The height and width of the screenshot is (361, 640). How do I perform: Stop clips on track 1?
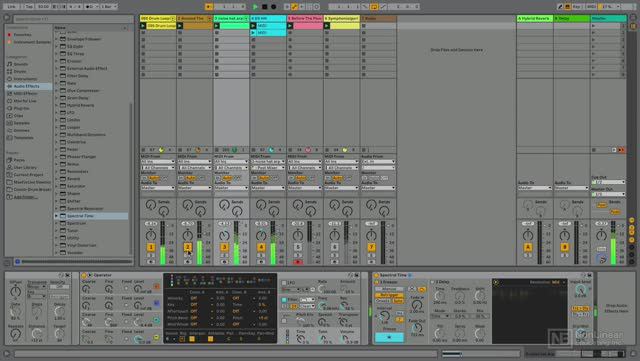[x=143, y=150]
